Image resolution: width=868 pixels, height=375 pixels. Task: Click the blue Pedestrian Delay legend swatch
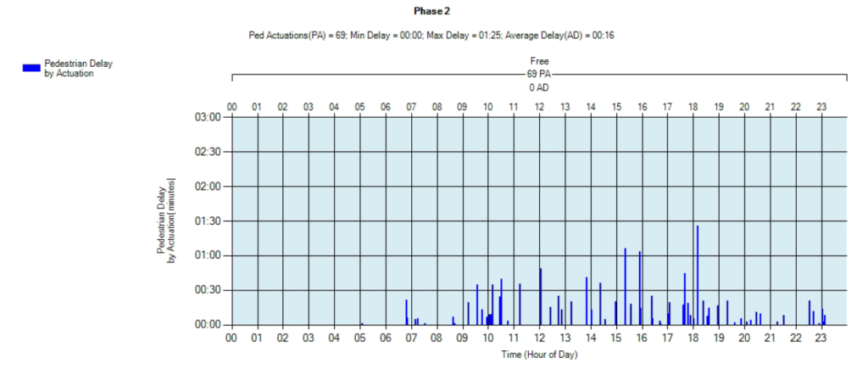point(31,68)
